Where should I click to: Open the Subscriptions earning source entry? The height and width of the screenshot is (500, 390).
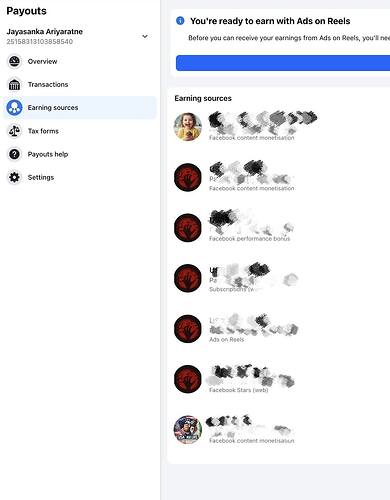(250, 278)
